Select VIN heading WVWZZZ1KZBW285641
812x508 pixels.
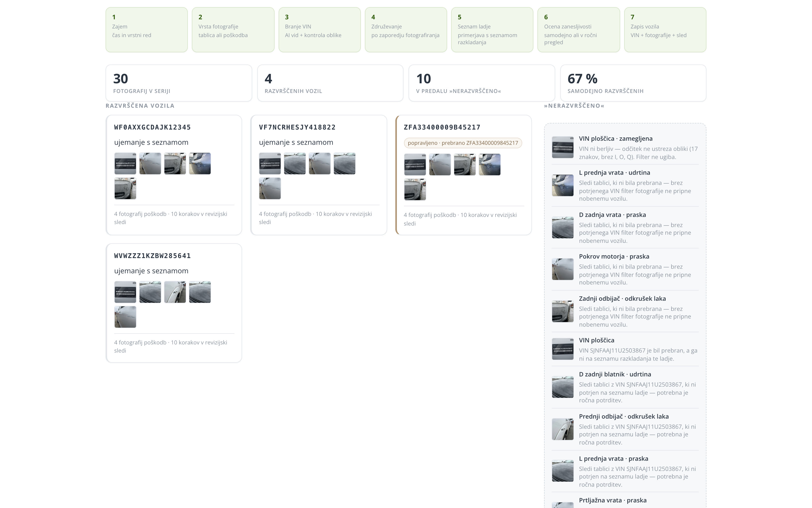[x=152, y=256]
